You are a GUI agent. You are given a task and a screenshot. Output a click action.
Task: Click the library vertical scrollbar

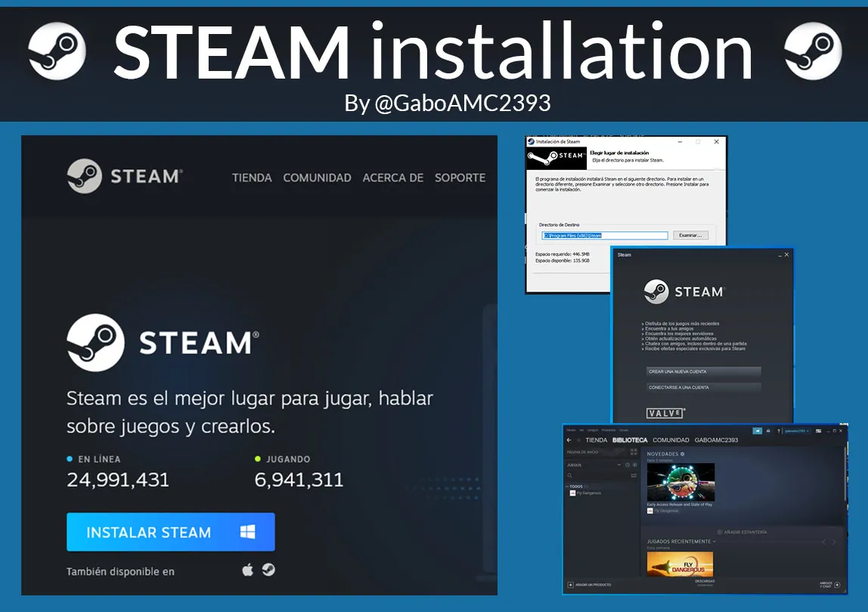[x=845, y=474]
